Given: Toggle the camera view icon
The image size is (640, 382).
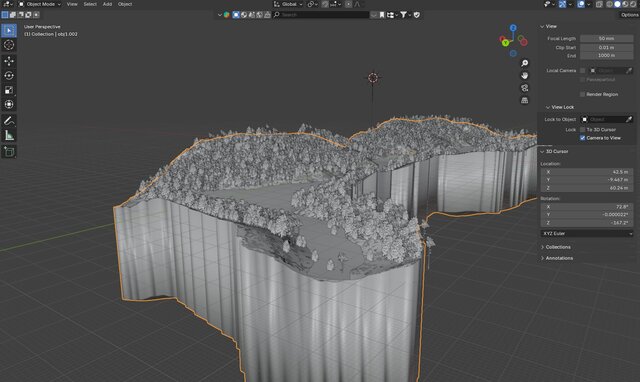Looking at the screenshot, I should point(524,88).
